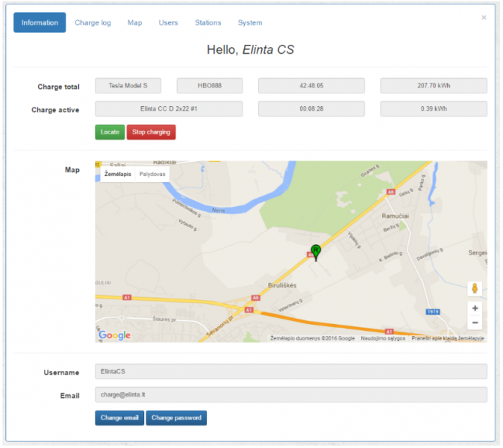Click the Google logo on the map
Image resolution: width=503 pixels, height=448 pixels.
coord(114,335)
